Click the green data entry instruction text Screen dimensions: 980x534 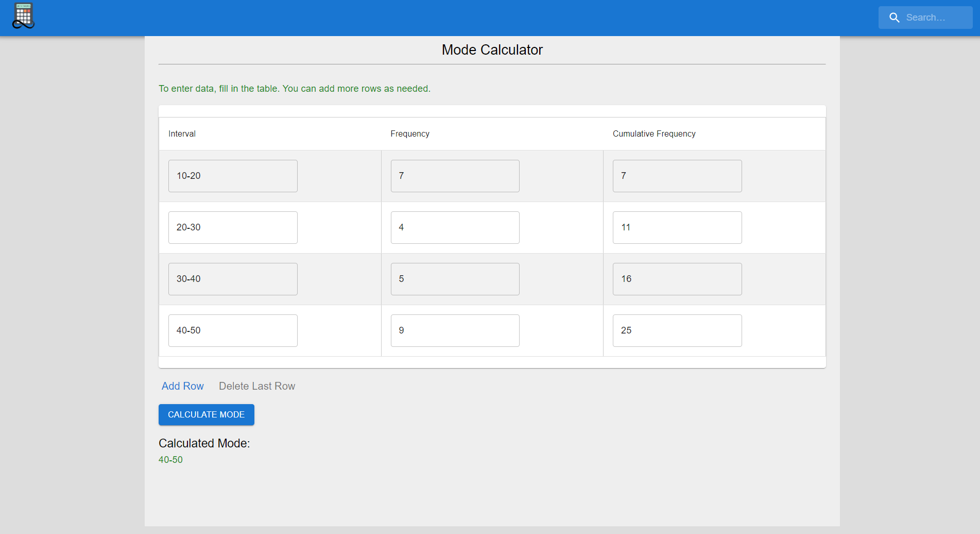click(295, 89)
